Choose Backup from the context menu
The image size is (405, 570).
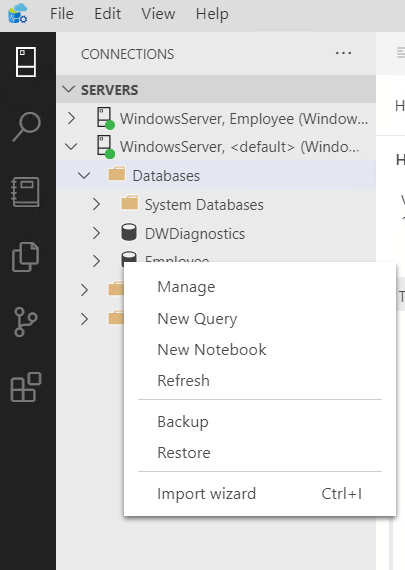pos(260,422)
